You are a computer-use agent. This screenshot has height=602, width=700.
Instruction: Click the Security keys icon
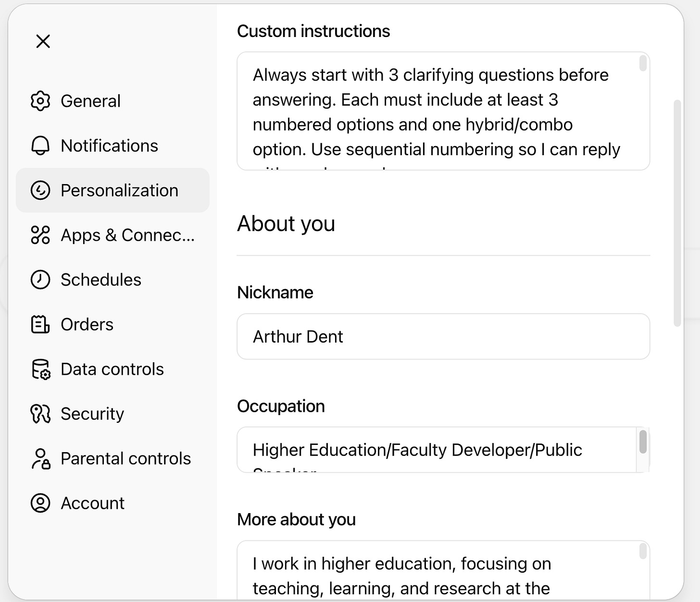(40, 414)
